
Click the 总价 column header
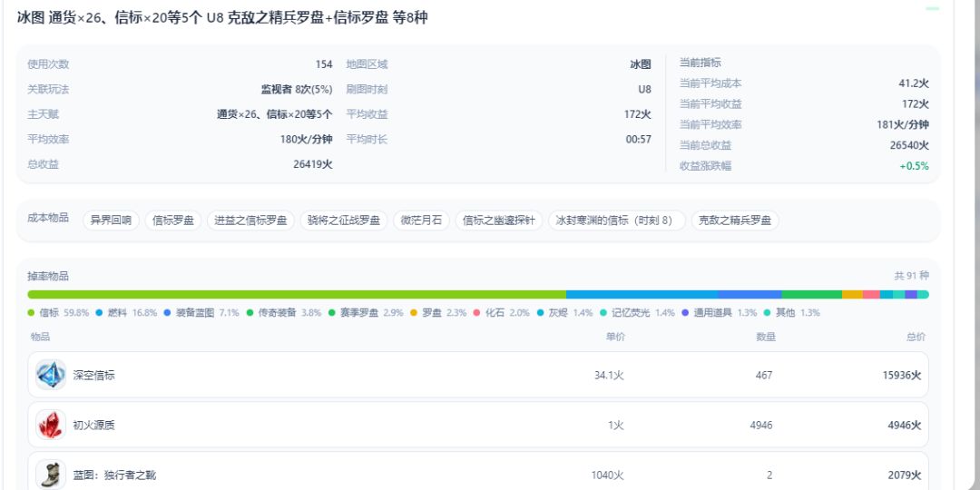point(916,337)
